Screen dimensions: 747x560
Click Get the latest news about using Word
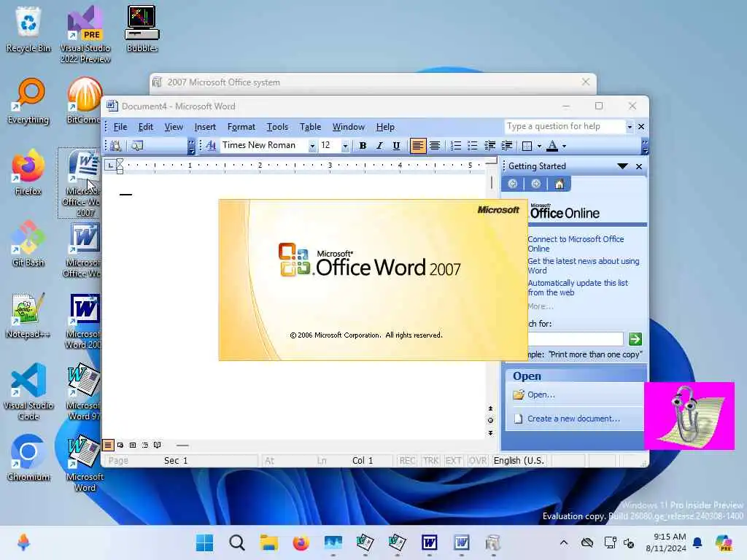coord(583,265)
